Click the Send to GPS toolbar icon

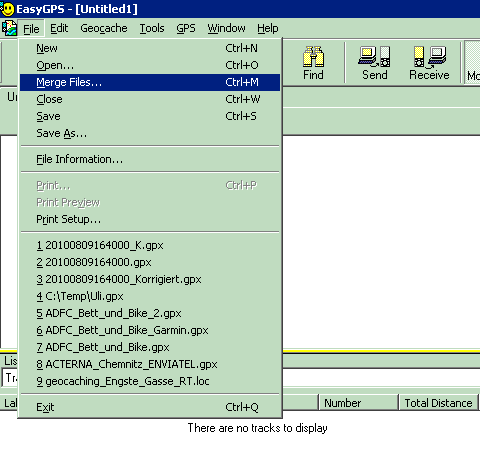pyautogui.click(x=374, y=63)
